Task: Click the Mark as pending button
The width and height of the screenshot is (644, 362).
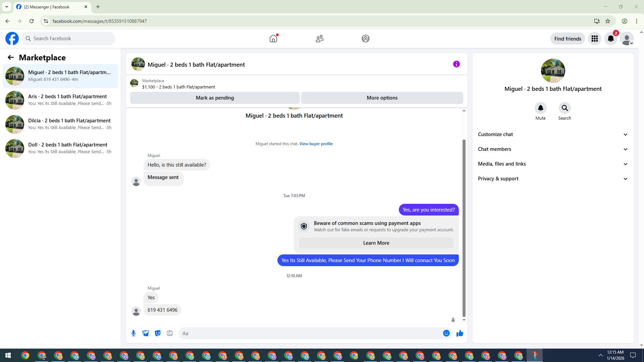Action: coord(215,98)
